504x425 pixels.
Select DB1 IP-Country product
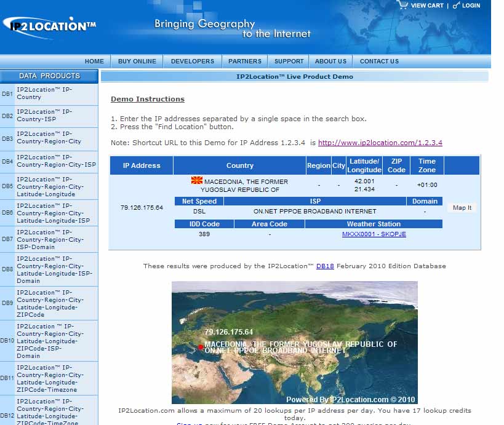(x=49, y=94)
